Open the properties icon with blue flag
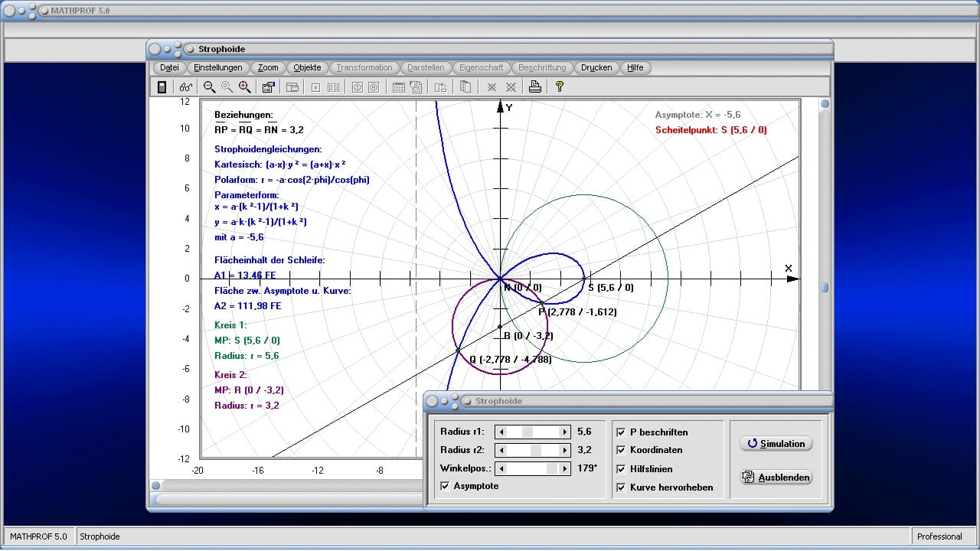Viewport: 980px width, 551px height. 268,87
